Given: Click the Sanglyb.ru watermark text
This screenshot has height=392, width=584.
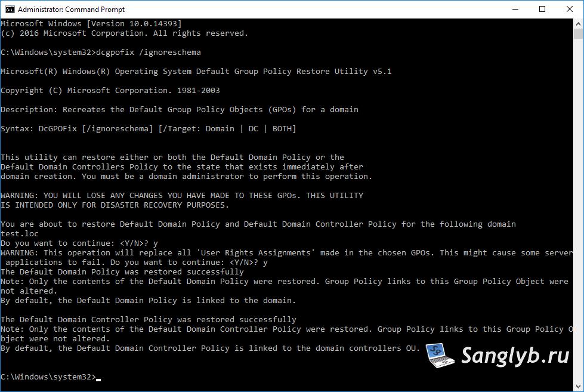Looking at the screenshot, I should tap(515, 356).
